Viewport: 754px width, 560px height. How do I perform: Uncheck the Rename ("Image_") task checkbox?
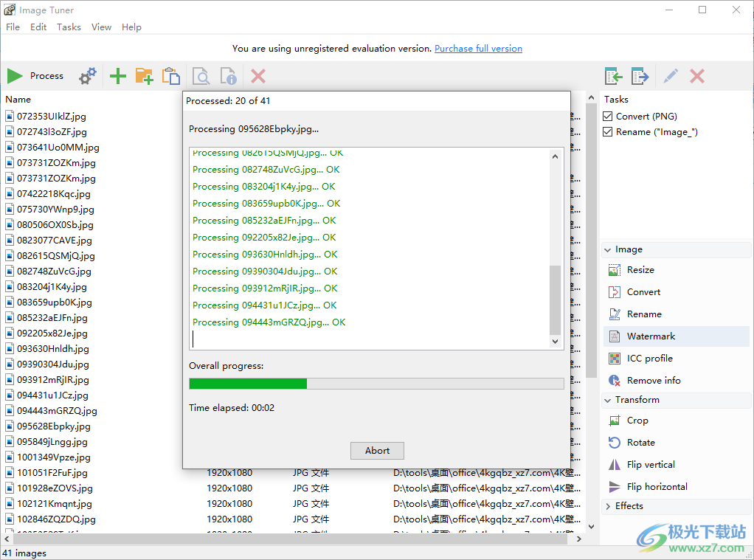(x=608, y=132)
